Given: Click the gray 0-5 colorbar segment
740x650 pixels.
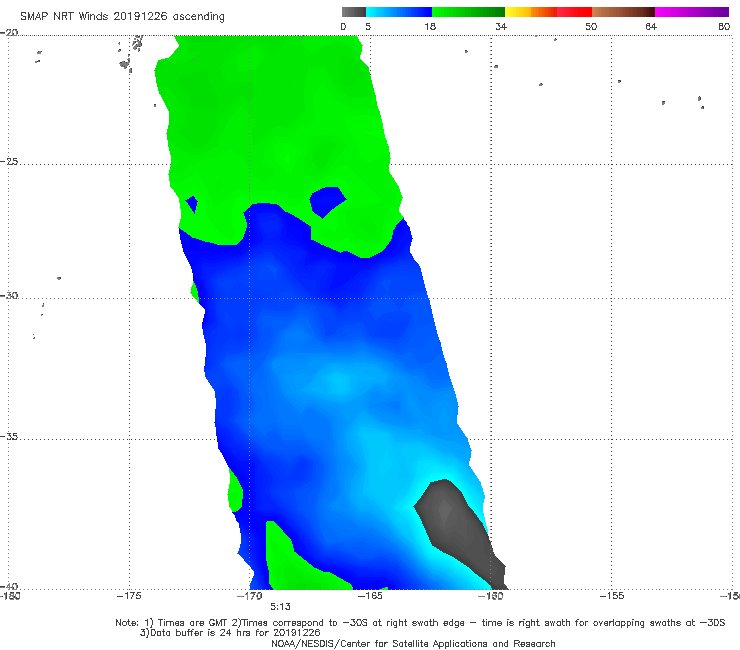Looking at the screenshot, I should tap(354, 12).
